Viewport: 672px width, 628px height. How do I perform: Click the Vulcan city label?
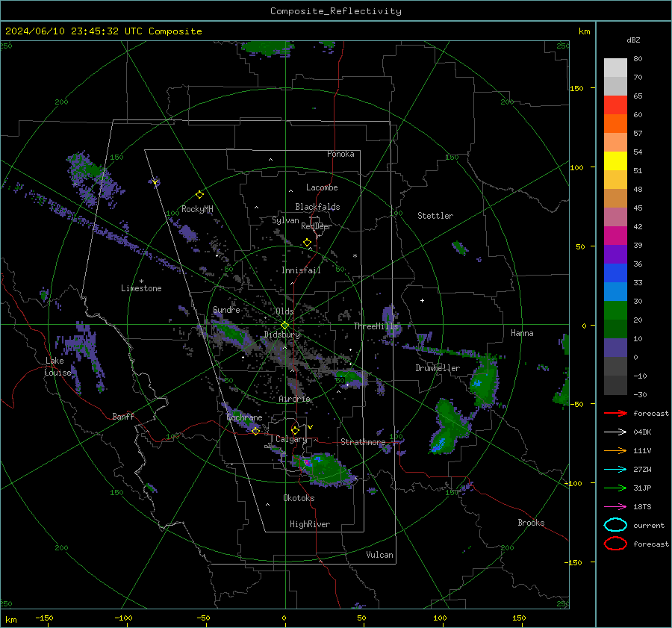[x=380, y=555]
